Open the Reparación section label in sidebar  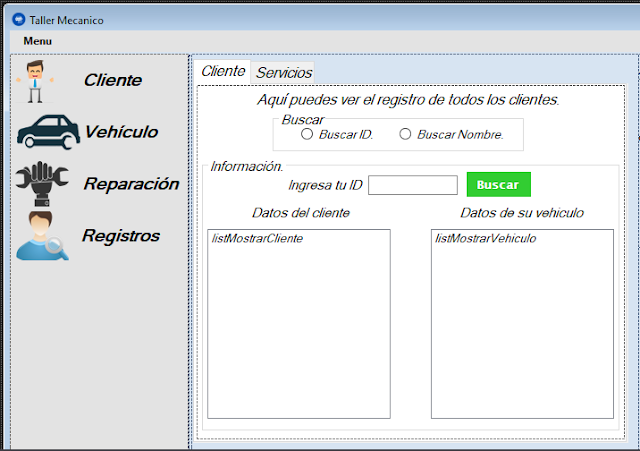[x=131, y=184]
